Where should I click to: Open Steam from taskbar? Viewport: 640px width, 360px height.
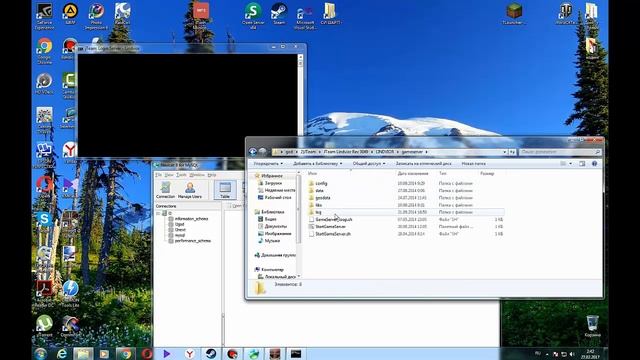coord(211,353)
